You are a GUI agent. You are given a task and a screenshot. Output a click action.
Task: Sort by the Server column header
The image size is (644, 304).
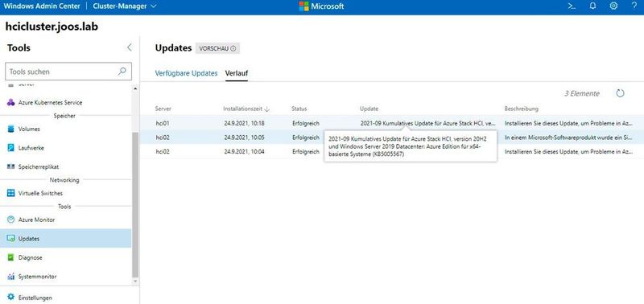click(x=163, y=109)
